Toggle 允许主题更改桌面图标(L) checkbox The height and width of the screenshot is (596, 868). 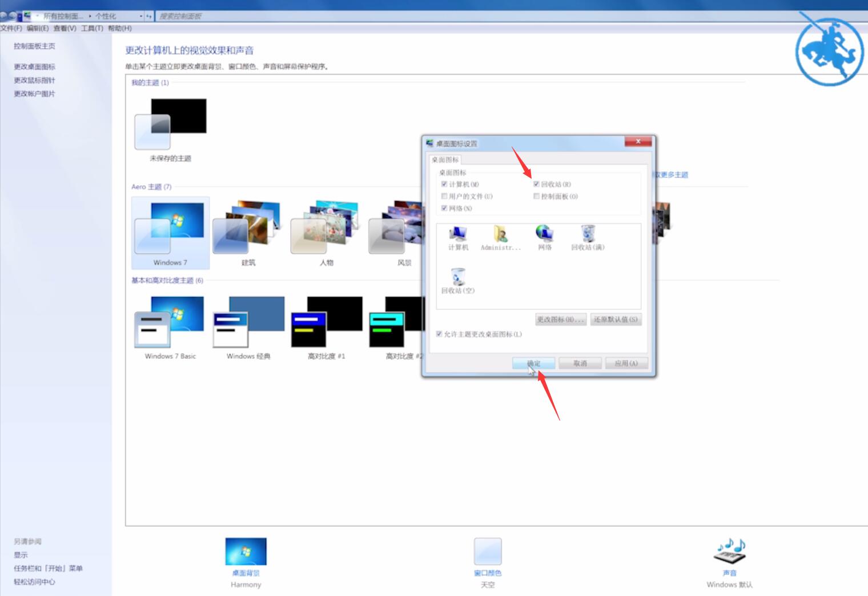click(439, 334)
